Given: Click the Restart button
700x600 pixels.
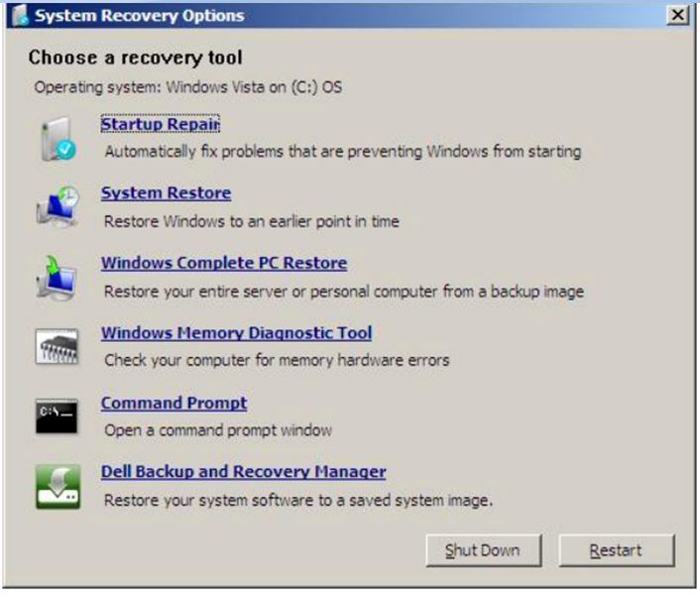Looking at the screenshot, I should point(617,550).
